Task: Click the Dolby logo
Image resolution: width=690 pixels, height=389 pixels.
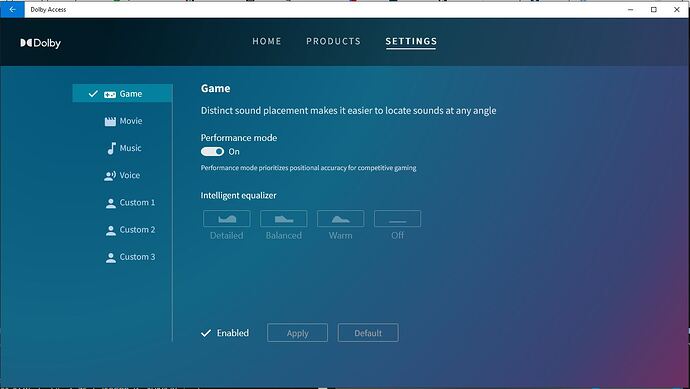Action: 40,43
